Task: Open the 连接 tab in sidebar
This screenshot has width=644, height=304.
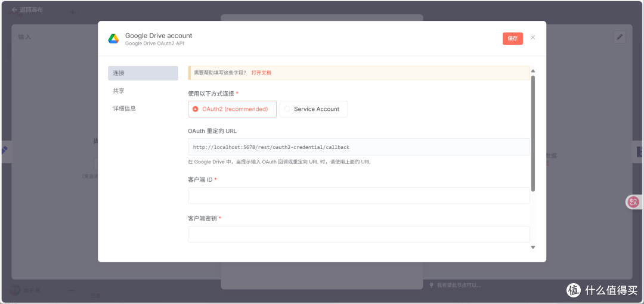Action: (143, 73)
